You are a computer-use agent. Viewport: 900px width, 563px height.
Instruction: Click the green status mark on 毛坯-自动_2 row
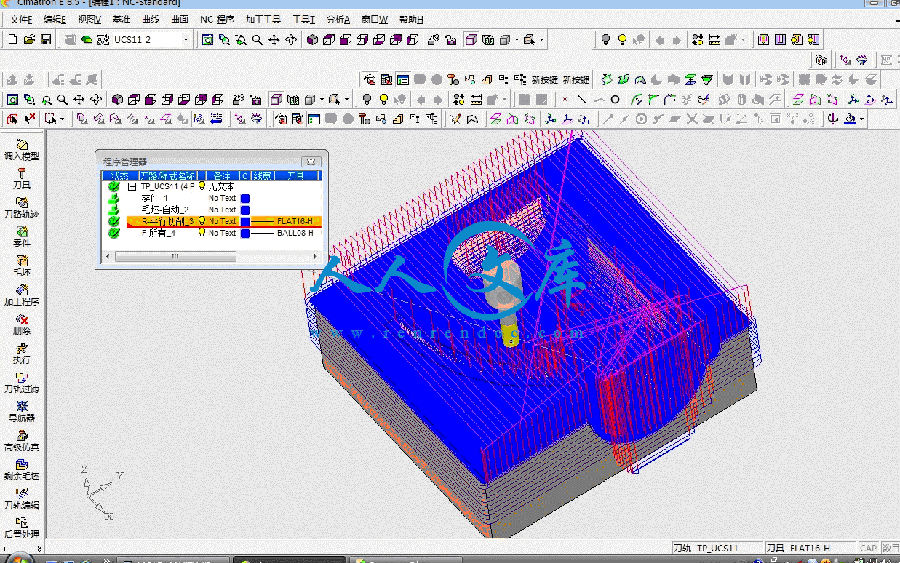114,209
